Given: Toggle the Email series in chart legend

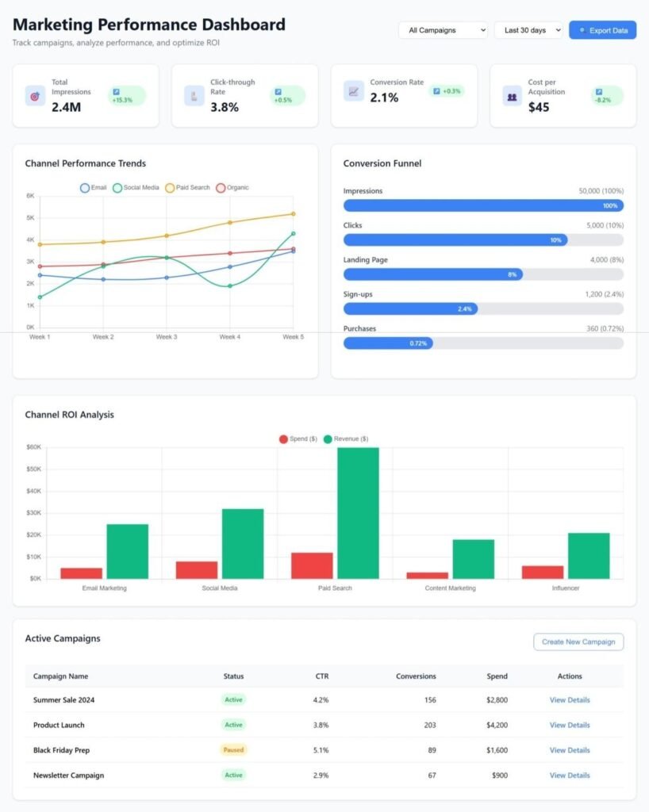Looking at the screenshot, I should point(94,187).
